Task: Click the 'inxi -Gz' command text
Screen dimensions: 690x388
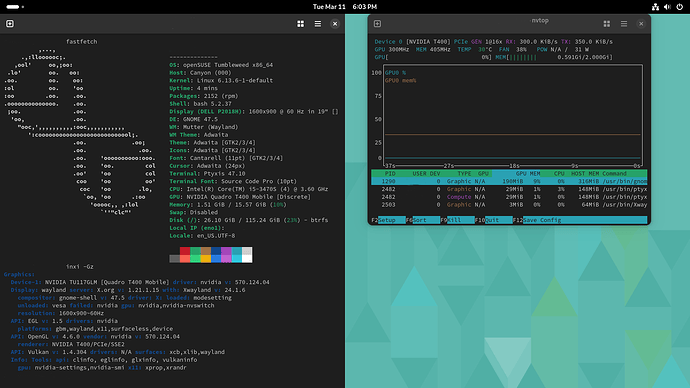Action: [80, 267]
